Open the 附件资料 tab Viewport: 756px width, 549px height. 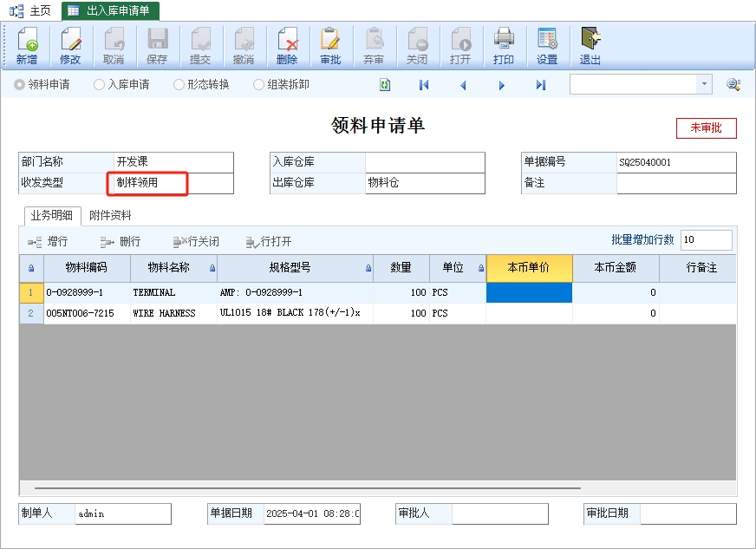click(x=110, y=216)
